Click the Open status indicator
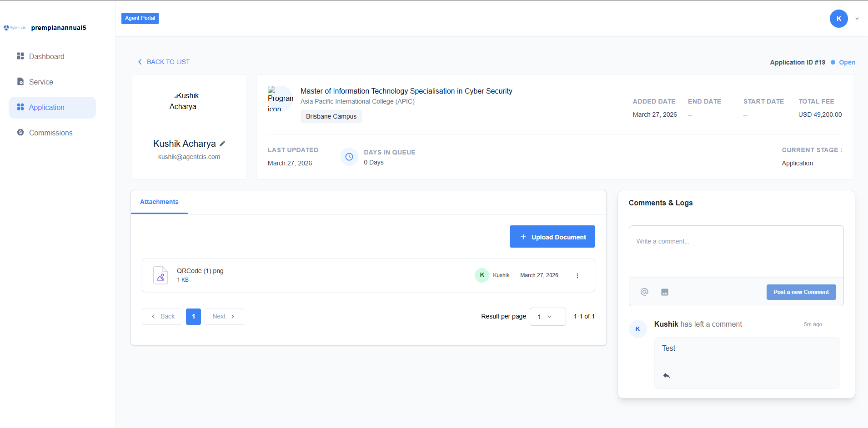868x428 pixels. (x=843, y=62)
